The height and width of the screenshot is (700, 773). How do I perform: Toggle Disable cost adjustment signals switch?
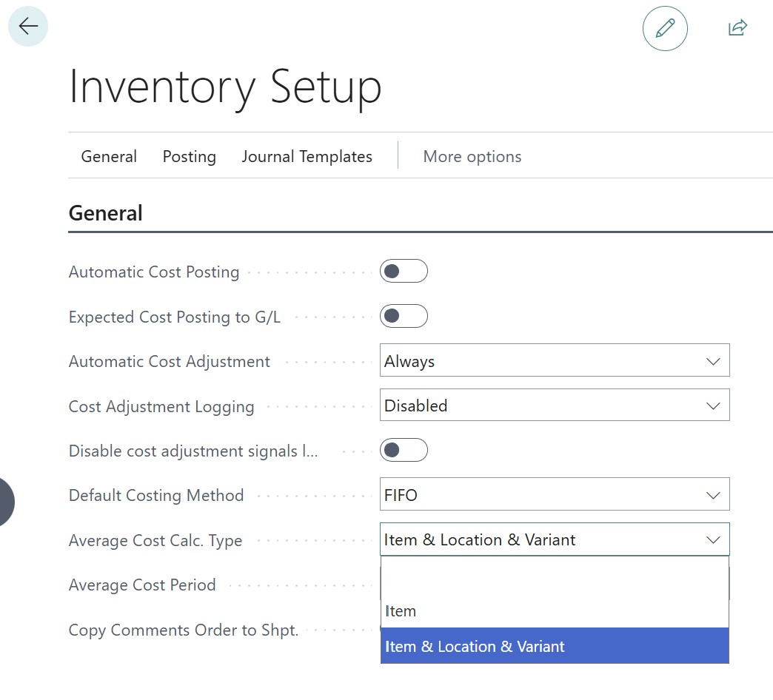[x=404, y=451]
